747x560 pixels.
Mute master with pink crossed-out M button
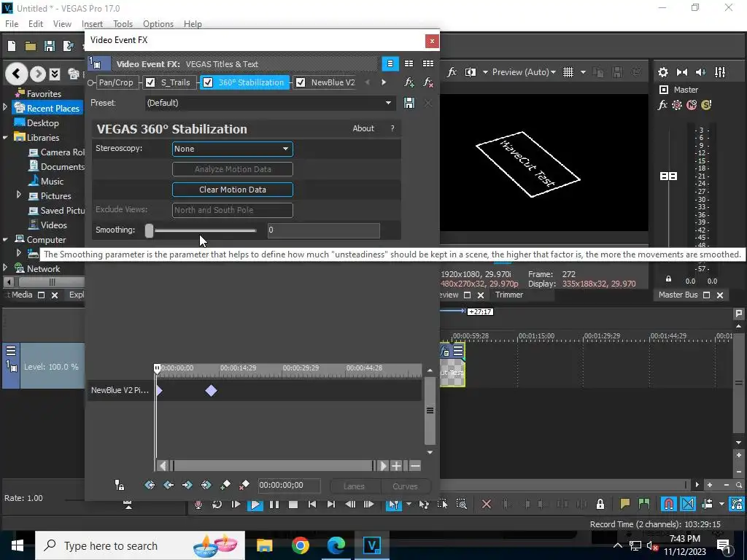(692, 105)
